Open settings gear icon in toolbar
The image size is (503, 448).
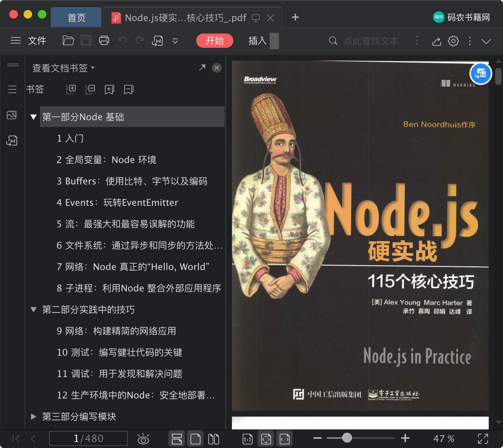pyautogui.click(x=453, y=41)
